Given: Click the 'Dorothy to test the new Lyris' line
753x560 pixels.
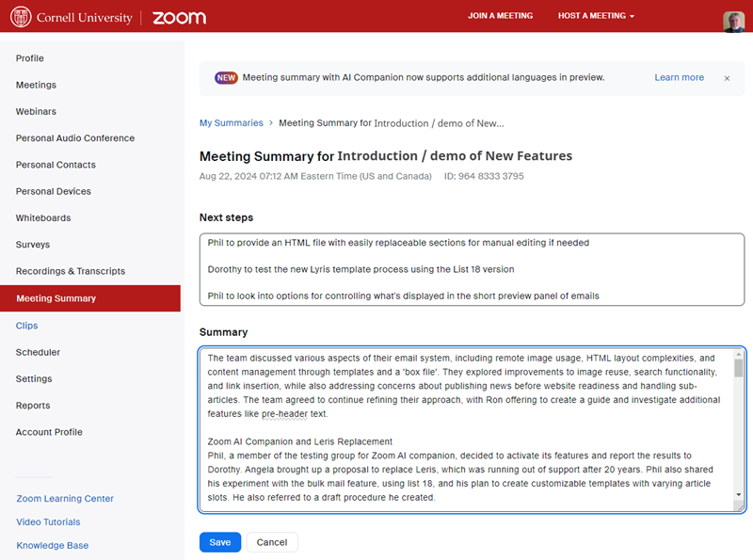Looking at the screenshot, I should coord(360,269).
